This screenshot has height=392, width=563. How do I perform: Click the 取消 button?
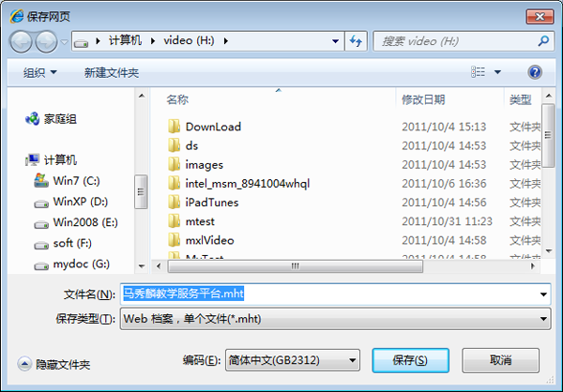[x=500, y=360]
